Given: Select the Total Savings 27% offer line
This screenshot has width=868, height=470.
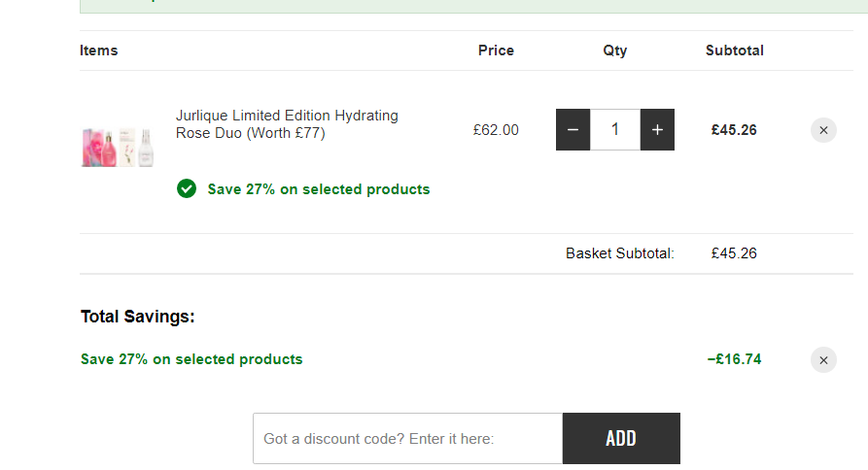Looking at the screenshot, I should click(191, 359).
